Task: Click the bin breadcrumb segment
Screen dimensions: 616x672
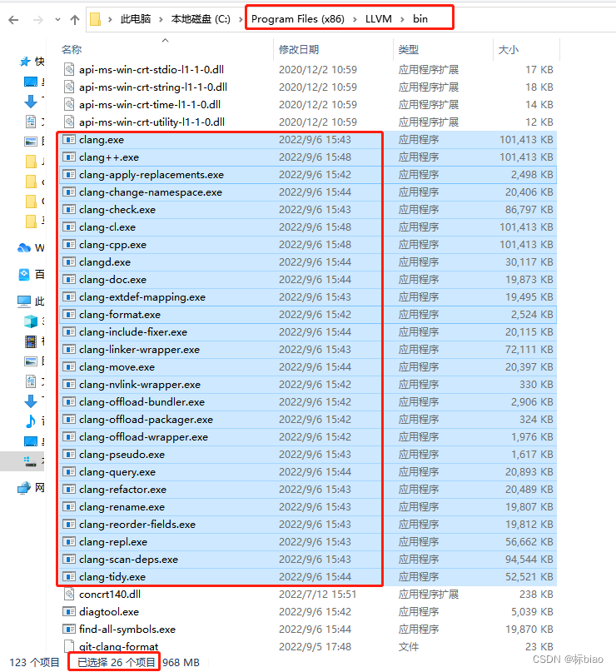Action: [420, 19]
